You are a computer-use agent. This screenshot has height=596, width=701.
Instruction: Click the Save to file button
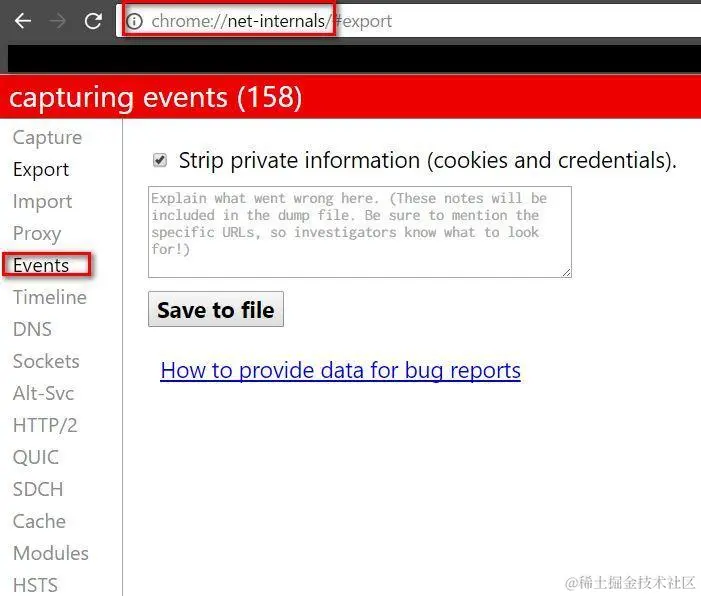pyautogui.click(x=216, y=309)
